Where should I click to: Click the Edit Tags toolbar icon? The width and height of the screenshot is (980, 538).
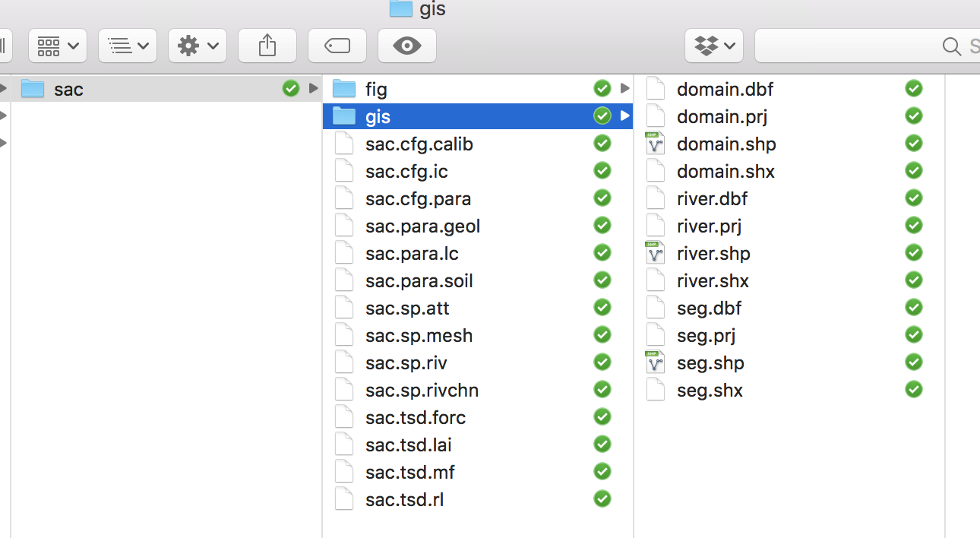click(x=337, y=46)
